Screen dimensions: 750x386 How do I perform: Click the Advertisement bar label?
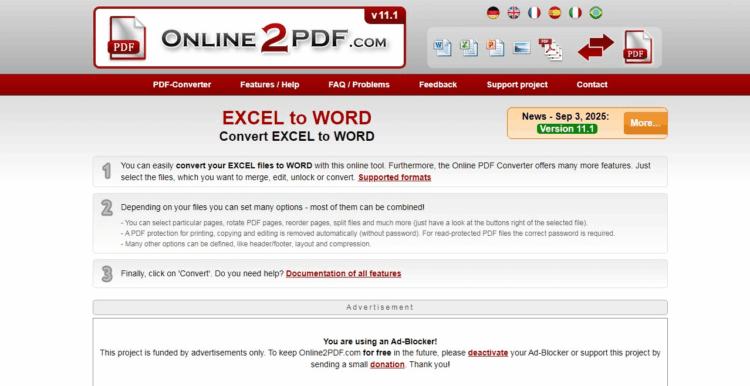coord(380,307)
